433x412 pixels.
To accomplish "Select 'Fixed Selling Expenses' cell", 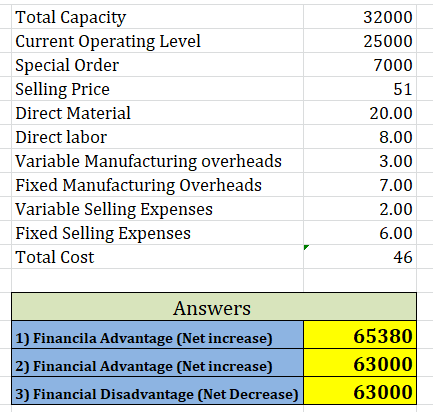I will (x=157, y=233).
